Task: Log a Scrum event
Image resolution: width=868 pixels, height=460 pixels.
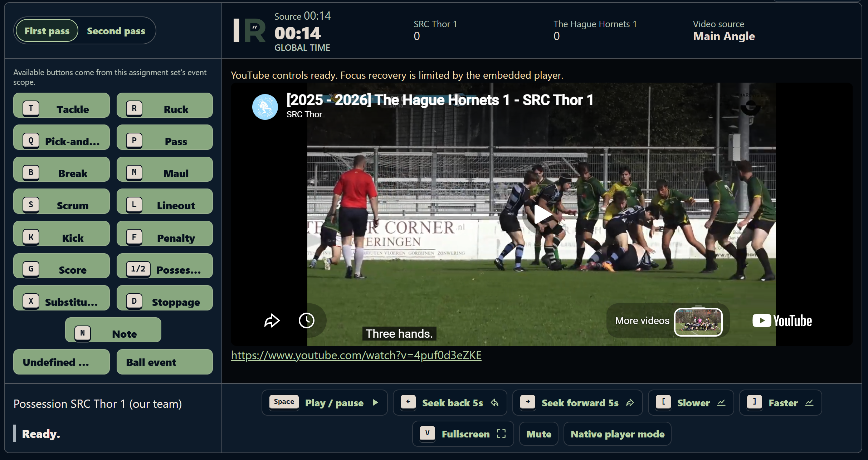Action: [62, 202]
